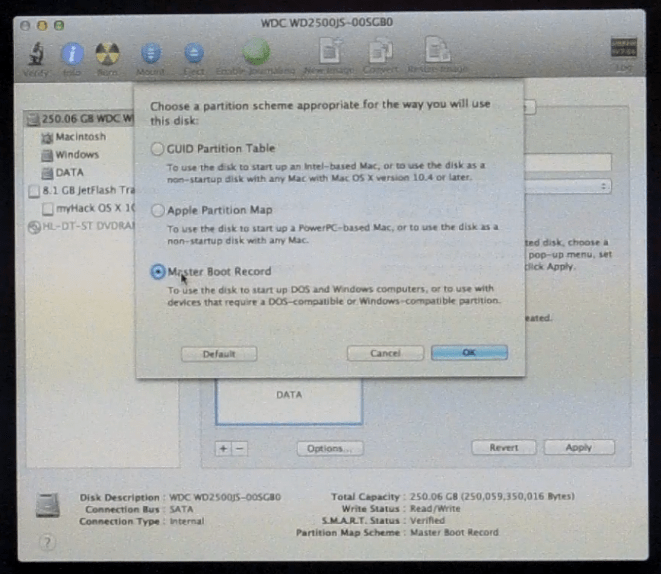The width and height of the screenshot is (661, 574).
Task: Click the New Image toolbar icon
Action: (x=330, y=51)
